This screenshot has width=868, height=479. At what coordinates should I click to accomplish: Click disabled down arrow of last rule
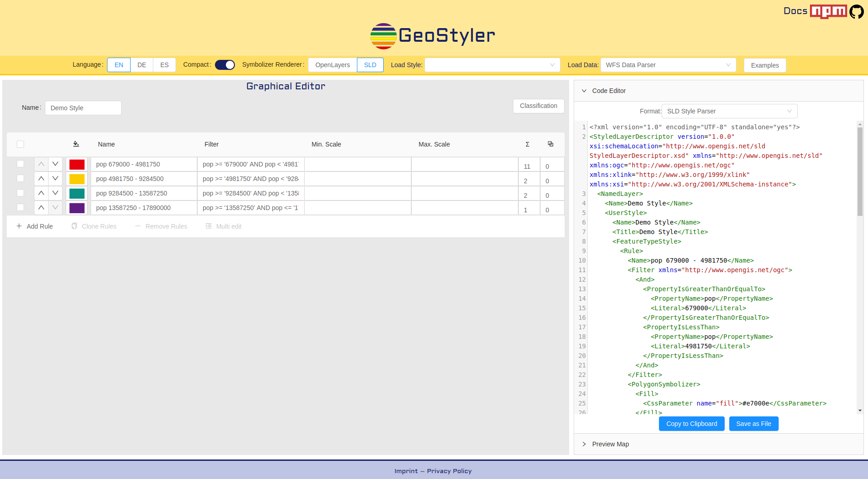tap(55, 207)
